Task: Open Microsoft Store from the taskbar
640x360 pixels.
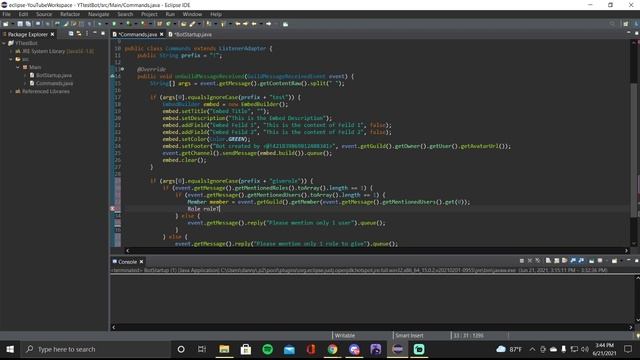Action: [246, 349]
